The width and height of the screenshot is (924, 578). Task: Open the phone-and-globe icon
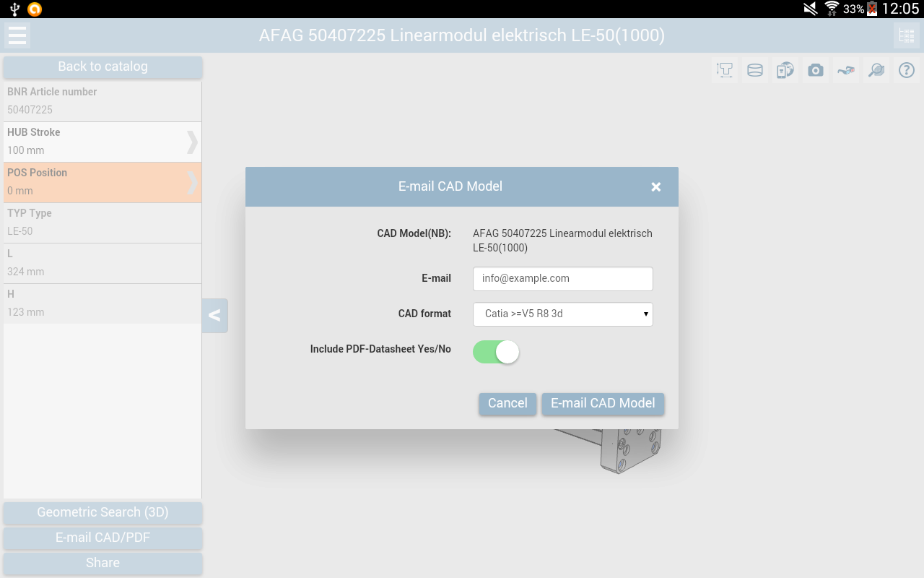(785, 70)
